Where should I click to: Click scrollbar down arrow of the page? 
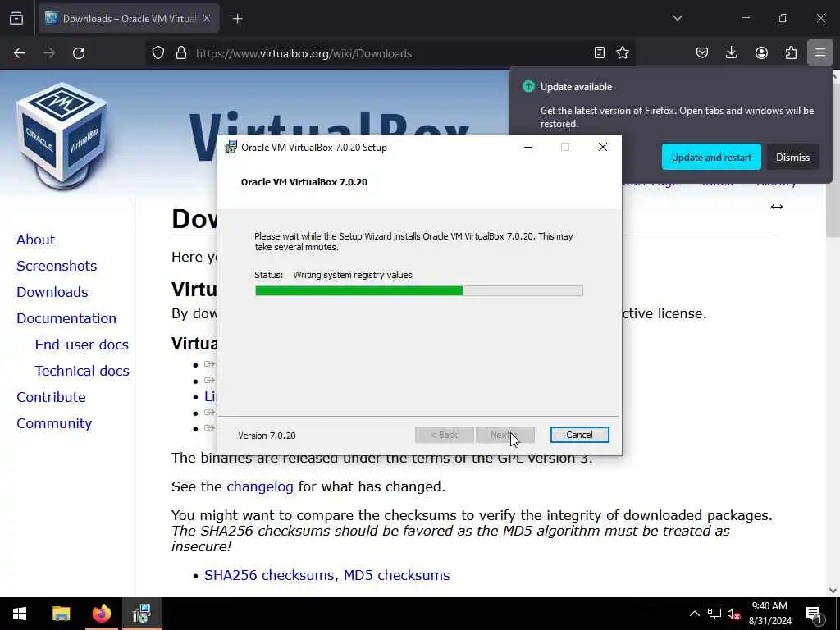[833, 591]
